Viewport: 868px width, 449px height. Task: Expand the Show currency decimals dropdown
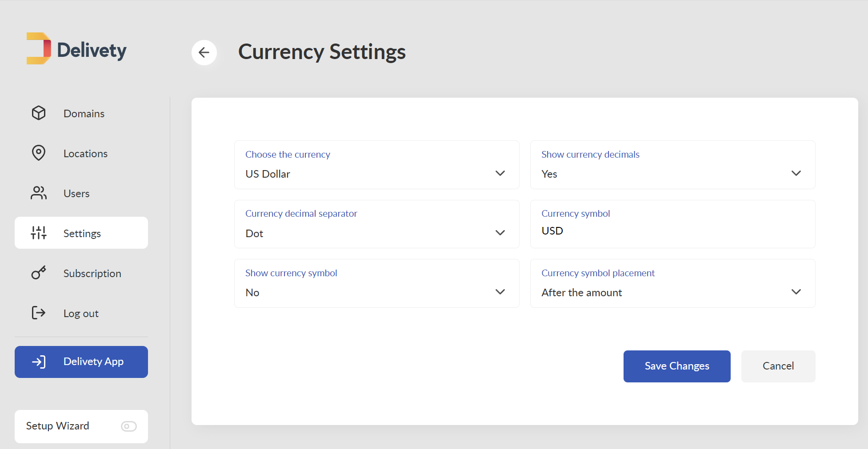pyautogui.click(x=673, y=165)
